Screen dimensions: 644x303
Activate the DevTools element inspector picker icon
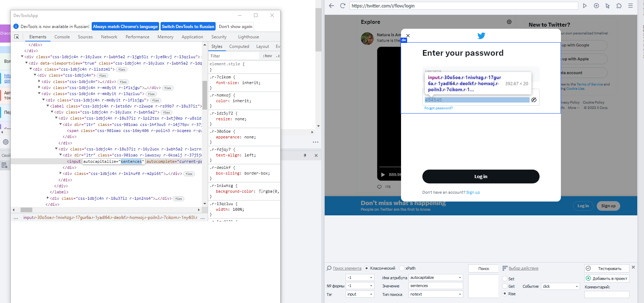(x=16, y=37)
